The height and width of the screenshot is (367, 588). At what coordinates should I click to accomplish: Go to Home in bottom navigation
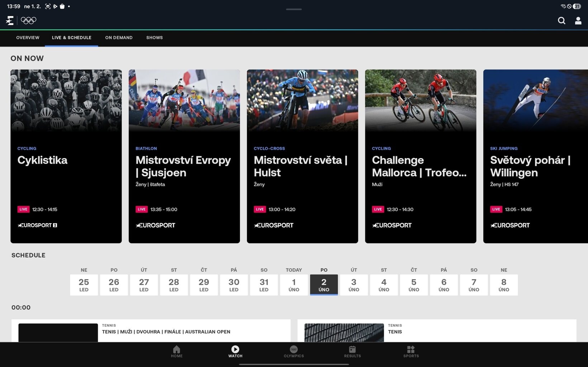coord(176,352)
